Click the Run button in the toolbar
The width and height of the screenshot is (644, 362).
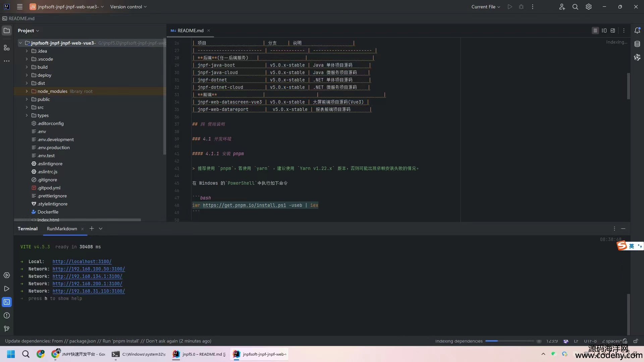pos(510,7)
